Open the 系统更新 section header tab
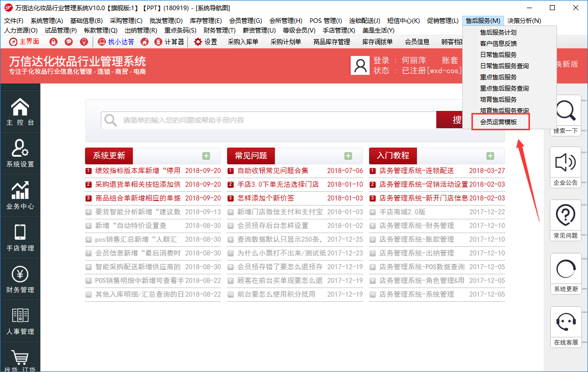The image size is (588, 372). [x=109, y=156]
